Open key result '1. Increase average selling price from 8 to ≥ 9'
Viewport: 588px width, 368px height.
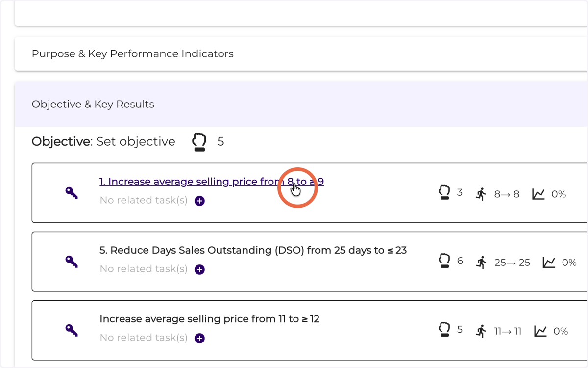tap(212, 182)
